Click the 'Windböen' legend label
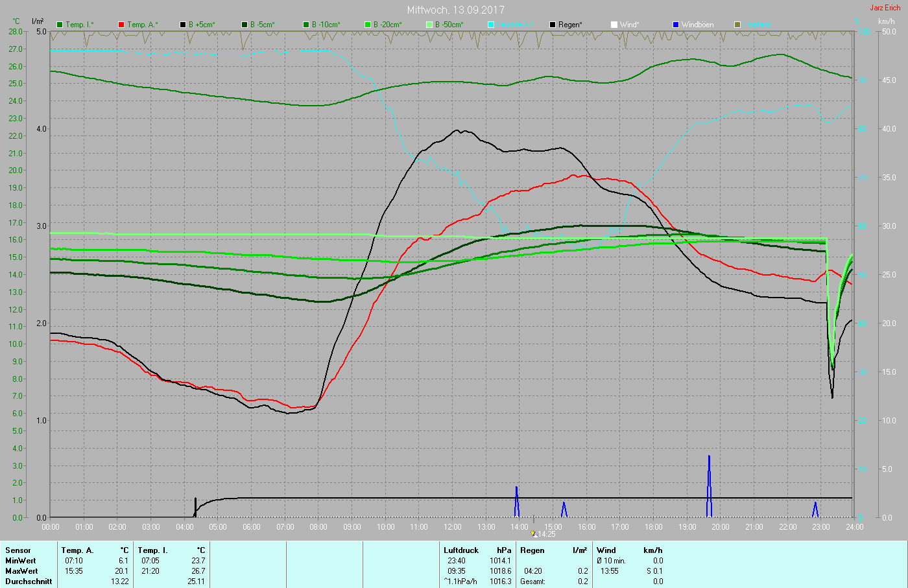This screenshot has width=908, height=588. click(x=698, y=25)
